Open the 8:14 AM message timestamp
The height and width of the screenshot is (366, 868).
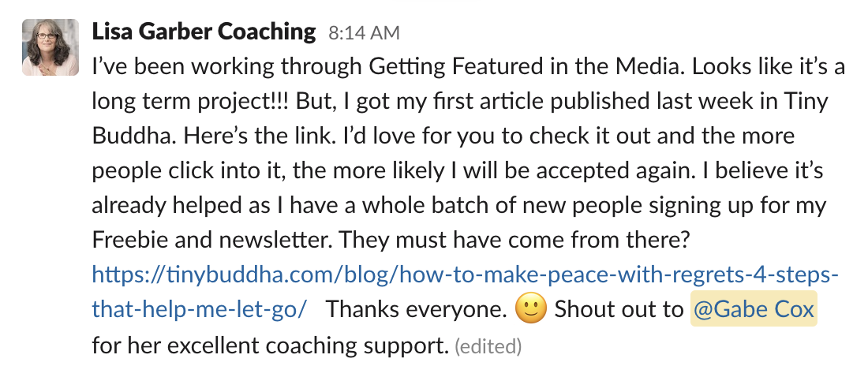[x=364, y=33]
